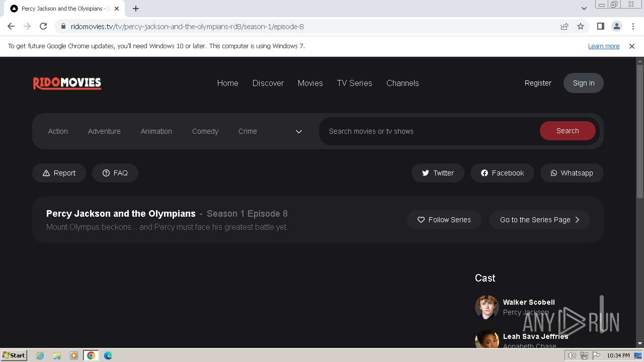Click the network tray icon
Screen dimensions: 644x362
(584, 355)
